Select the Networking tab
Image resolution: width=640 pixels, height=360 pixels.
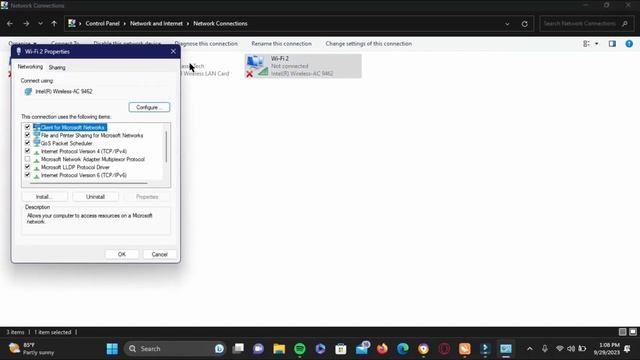[x=30, y=67]
